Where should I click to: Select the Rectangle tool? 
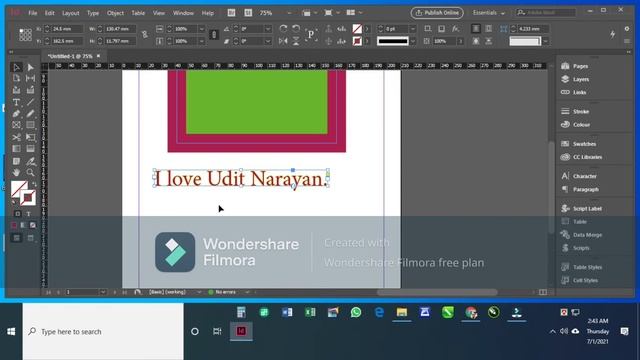30,125
